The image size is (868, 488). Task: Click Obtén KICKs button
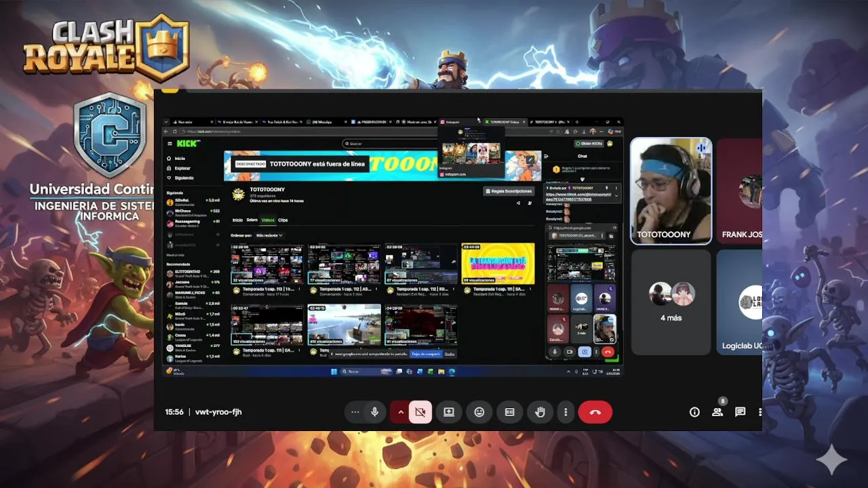coord(589,144)
